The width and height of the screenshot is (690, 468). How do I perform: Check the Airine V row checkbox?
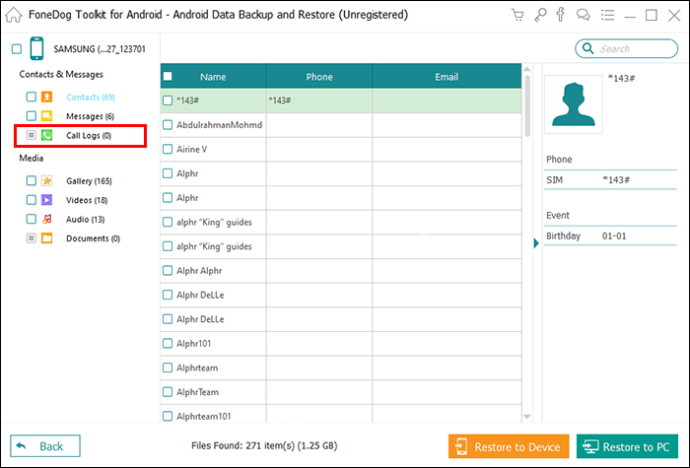[168, 149]
